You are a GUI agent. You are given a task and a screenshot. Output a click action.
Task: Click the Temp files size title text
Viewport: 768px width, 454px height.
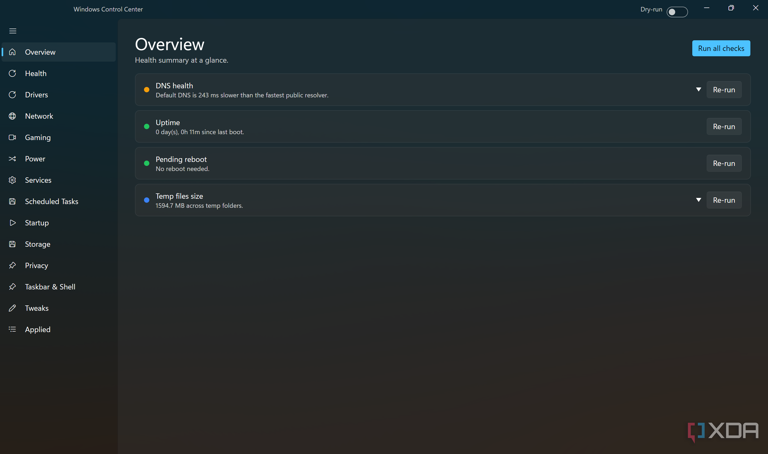pyautogui.click(x=179, y=196)
